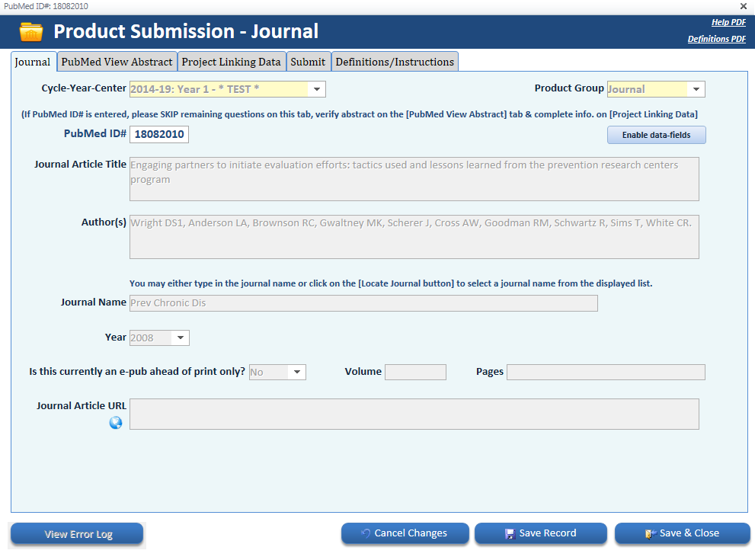Screen dimensions: 755x560
Task: Click the 'Is this currently an e-pub ahead of print only?' label
Action: [x=137, y=372]
